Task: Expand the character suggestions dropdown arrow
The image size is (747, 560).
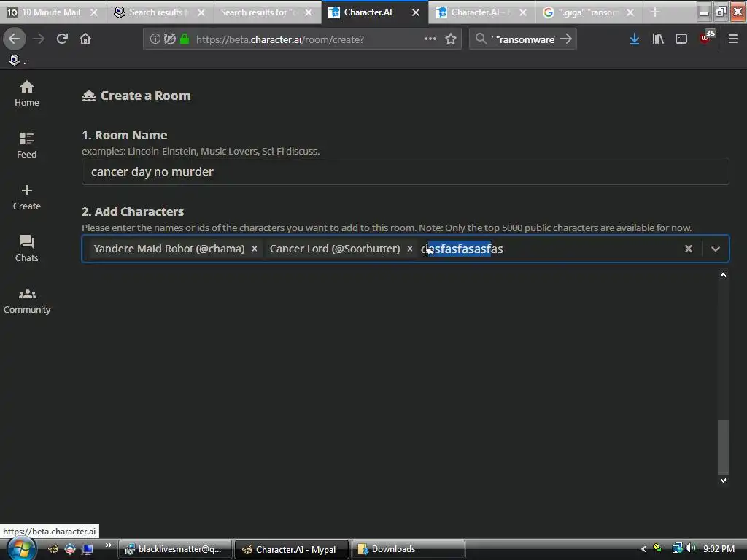Action: click(715, 249)
